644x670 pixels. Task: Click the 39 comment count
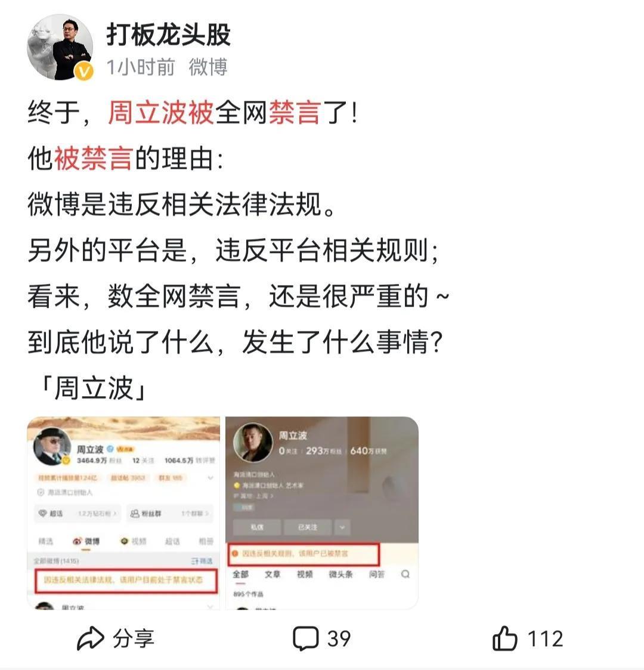point(339,639)
